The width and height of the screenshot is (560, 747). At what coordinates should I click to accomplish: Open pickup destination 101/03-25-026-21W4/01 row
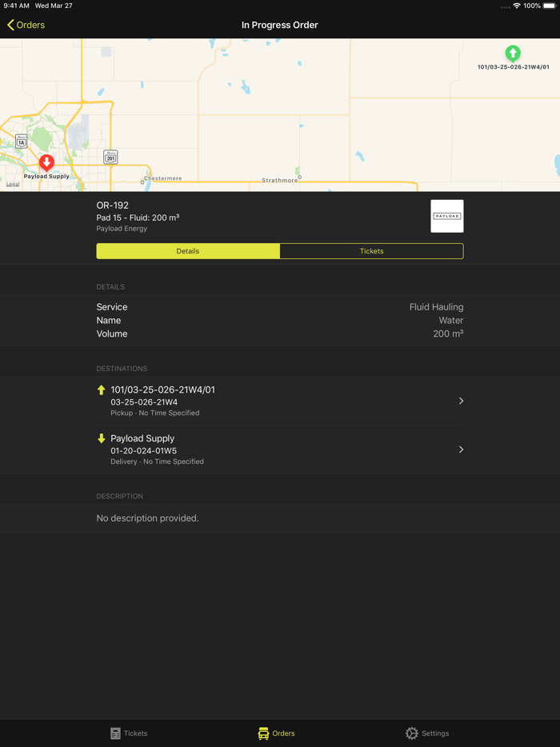click(x=280, y=401)
